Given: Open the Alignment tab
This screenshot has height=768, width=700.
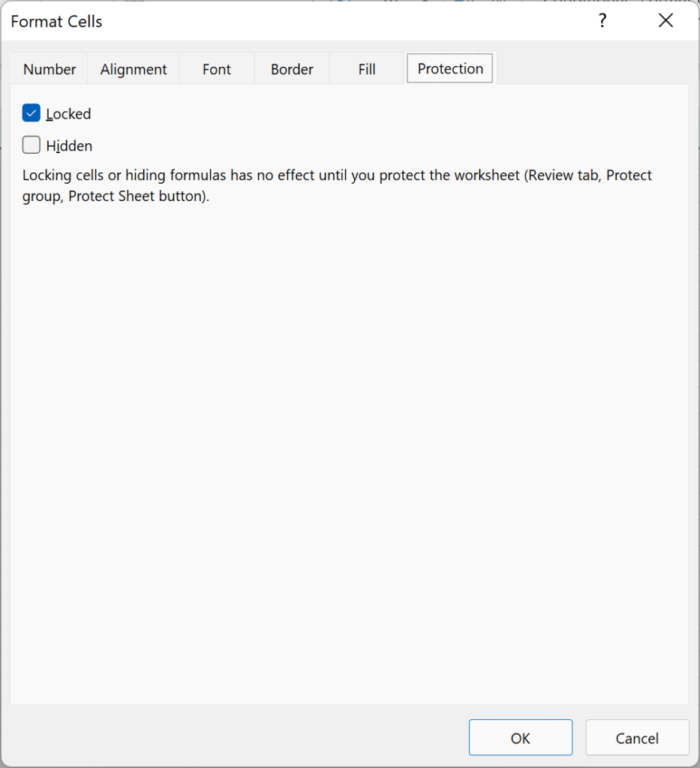Looking at the screenshot, I should 134,69.
